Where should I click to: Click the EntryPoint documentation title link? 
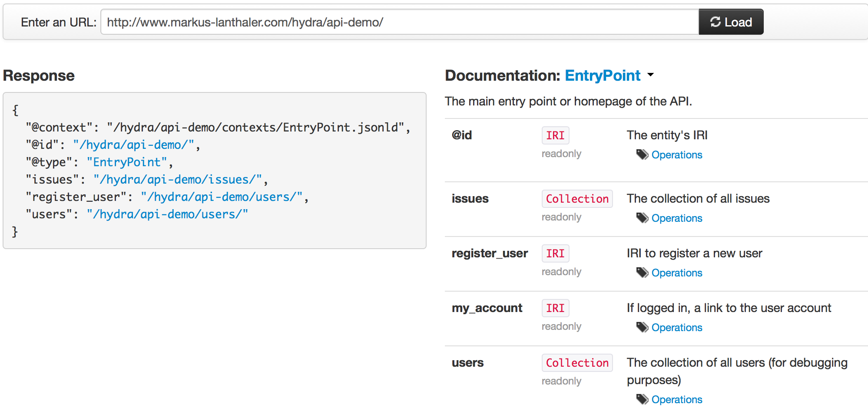click(x=602, y=76)
